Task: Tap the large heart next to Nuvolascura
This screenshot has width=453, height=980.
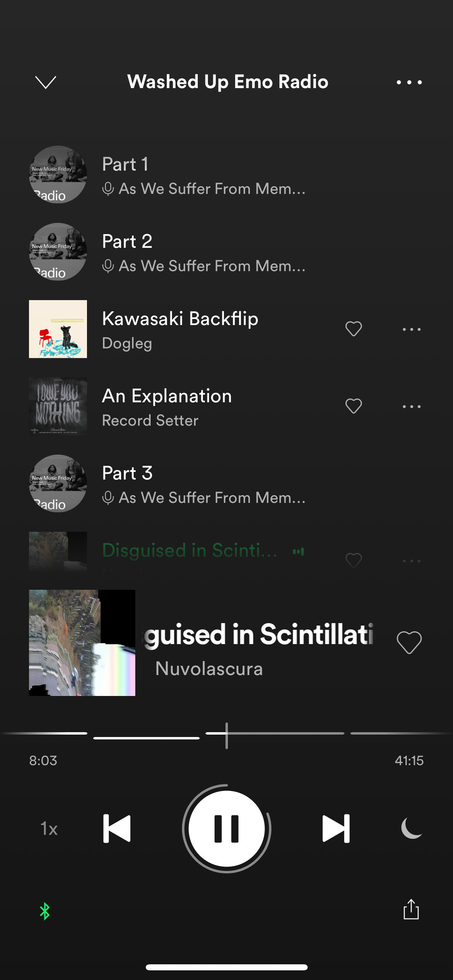Action: (x=409, y=642)
